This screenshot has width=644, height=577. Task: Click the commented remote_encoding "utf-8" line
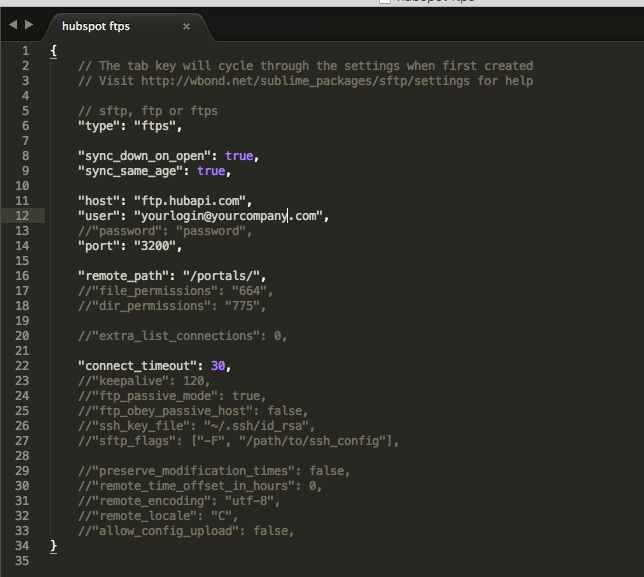[x=179, y=501]
